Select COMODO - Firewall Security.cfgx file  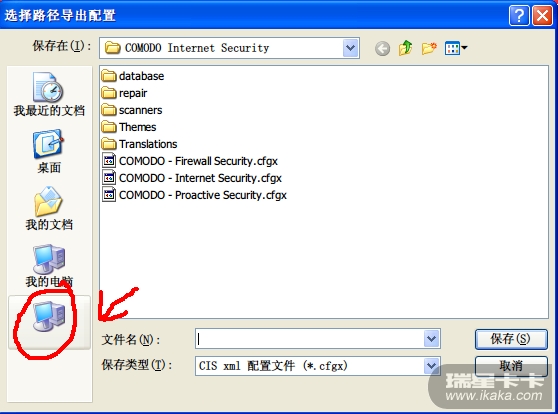190,161
